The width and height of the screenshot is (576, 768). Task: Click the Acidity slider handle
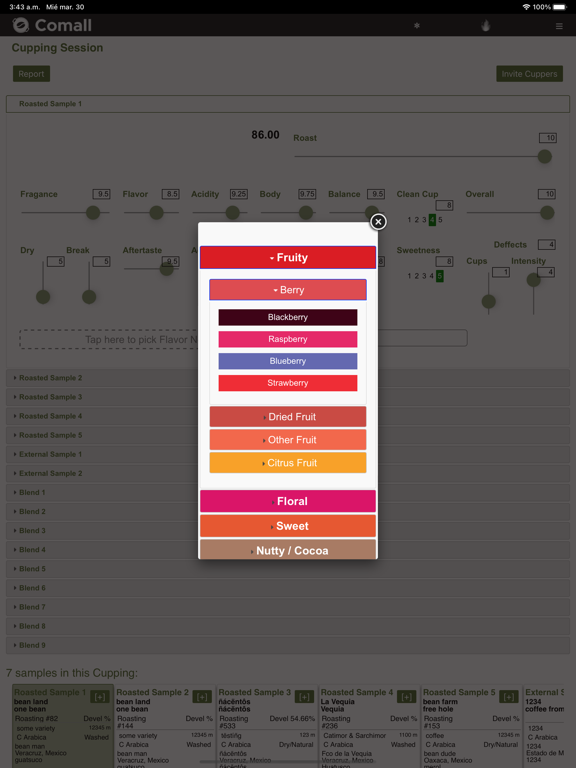(x=232, y=213)
